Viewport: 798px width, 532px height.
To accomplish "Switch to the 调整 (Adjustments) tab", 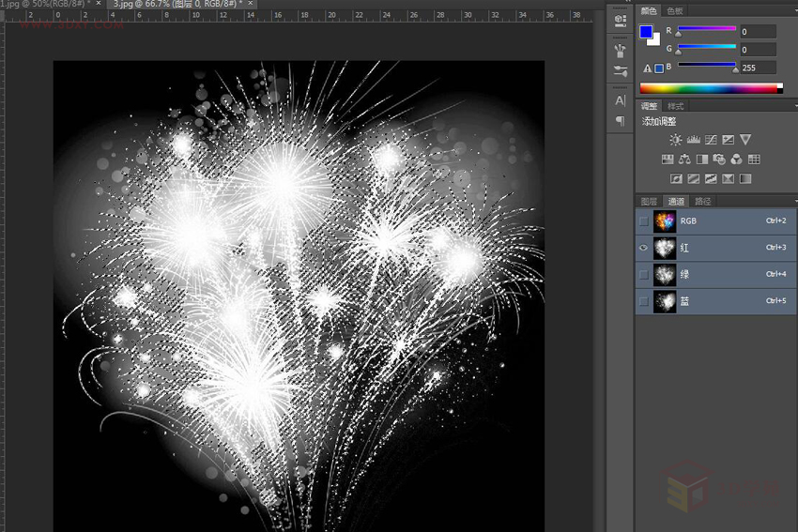I will click(x=649, y=106).
